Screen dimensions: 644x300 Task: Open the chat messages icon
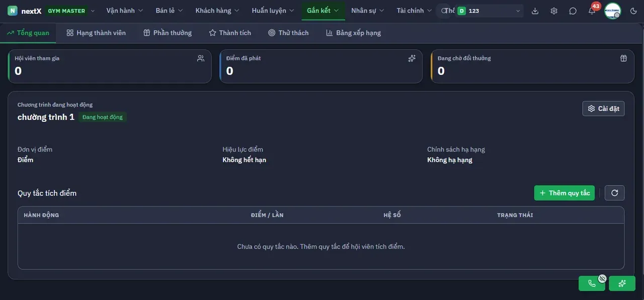click(573, 11)
